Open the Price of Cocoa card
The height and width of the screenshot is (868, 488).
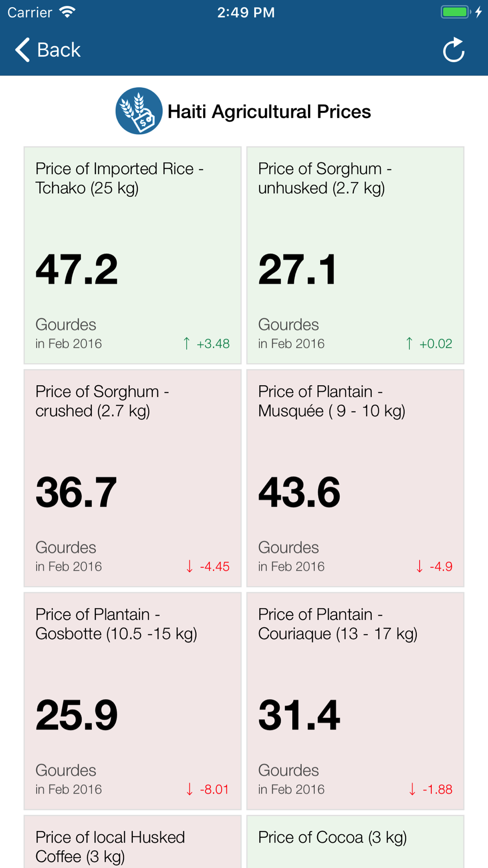coord(355,844)
